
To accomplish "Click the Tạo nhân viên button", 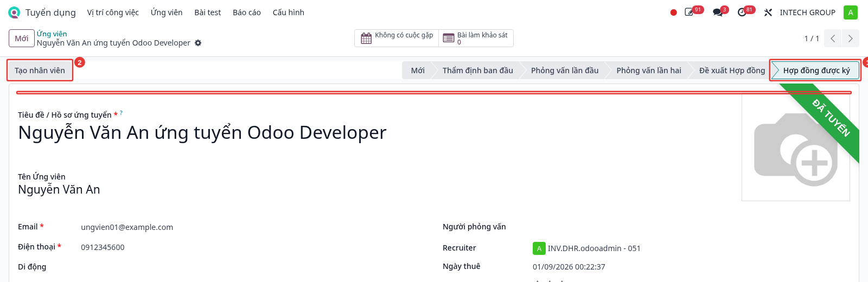I will point(40,70).
